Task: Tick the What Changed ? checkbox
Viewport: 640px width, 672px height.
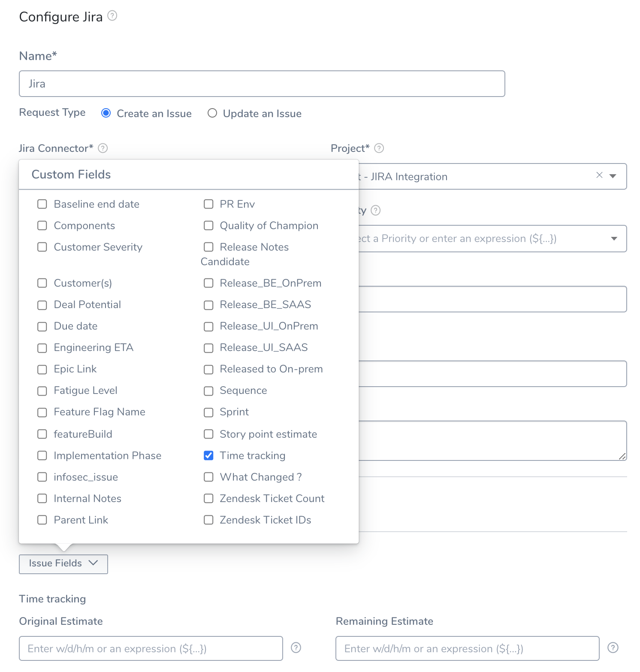Action: pyautogui.click(x=208, y=477)
